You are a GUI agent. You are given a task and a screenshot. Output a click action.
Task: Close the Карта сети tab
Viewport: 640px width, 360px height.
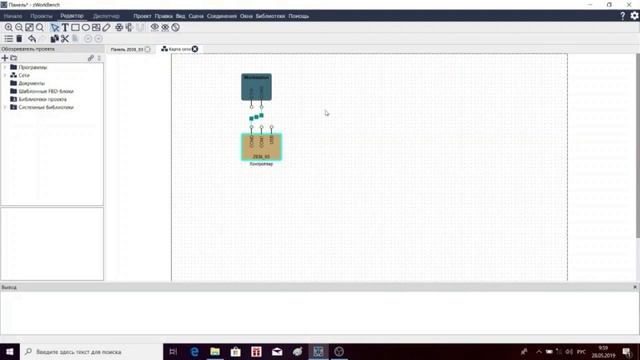(x=195, y=49)
